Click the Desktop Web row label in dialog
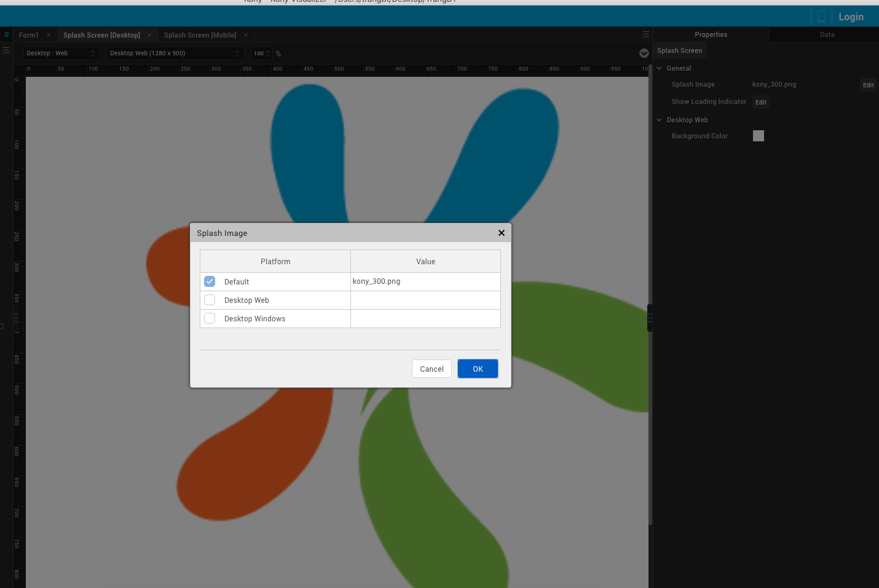879x588 pixels. click(246, 300)
